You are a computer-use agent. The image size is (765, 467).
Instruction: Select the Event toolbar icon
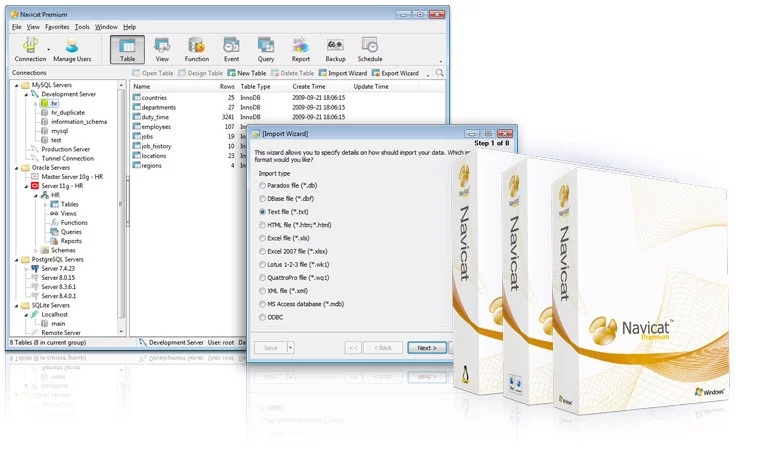tap(231, 49)
